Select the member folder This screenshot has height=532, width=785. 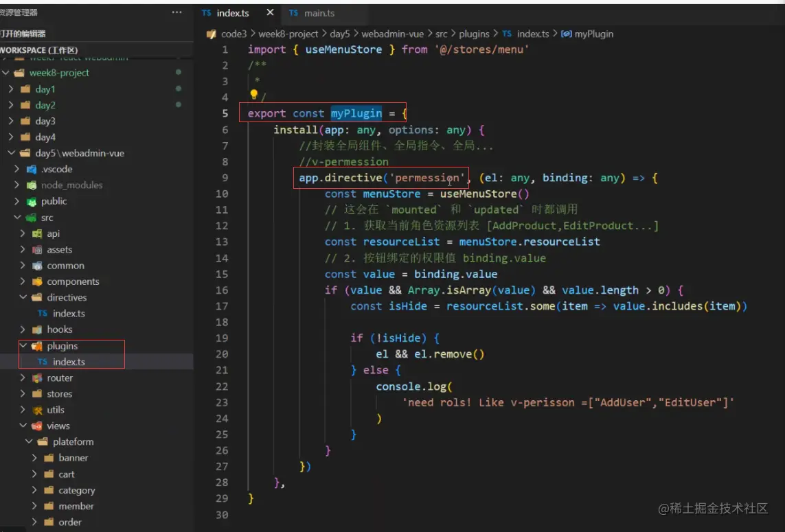76,507
